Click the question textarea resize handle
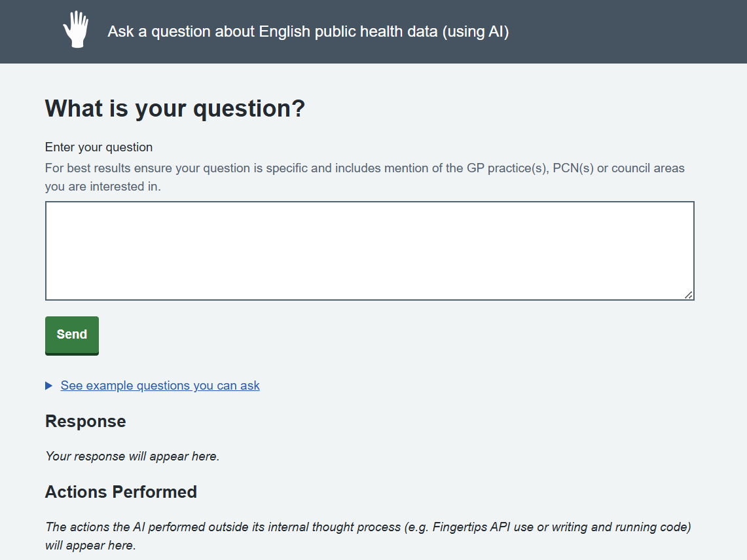 tap(688, 295)
